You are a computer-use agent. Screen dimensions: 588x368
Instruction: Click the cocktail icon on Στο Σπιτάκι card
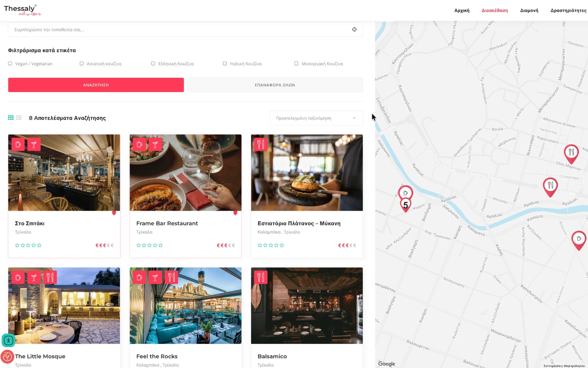(34, 145)
